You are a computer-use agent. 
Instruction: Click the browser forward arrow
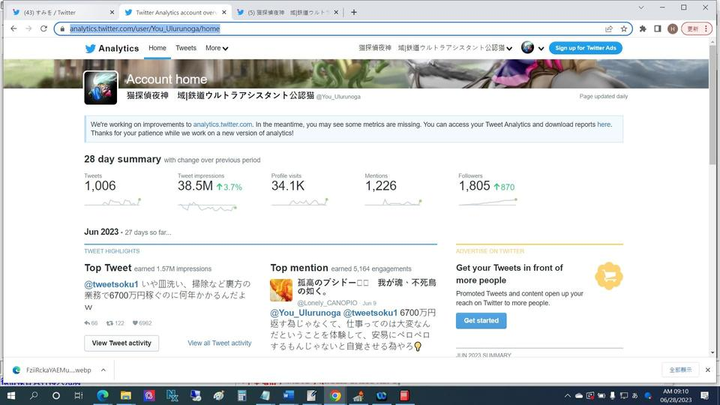[x=28, y=28]
